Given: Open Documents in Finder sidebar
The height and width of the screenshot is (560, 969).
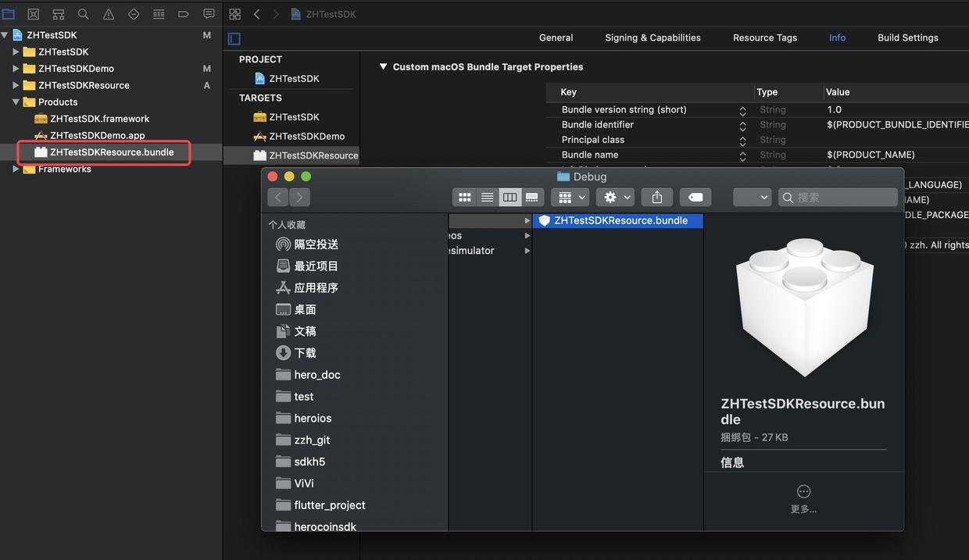Looking at the screenshot, I should pyautogui.click(x=296, y=331).
